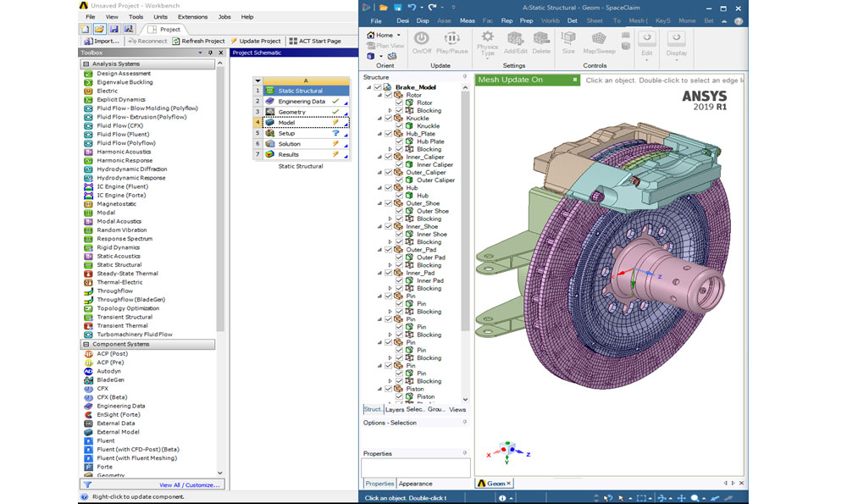This screenshot has width=847, height=504.
Task: Toggle the Inner_Pad component checkbox
Action: pyautogui.click(x=389, y=273)
